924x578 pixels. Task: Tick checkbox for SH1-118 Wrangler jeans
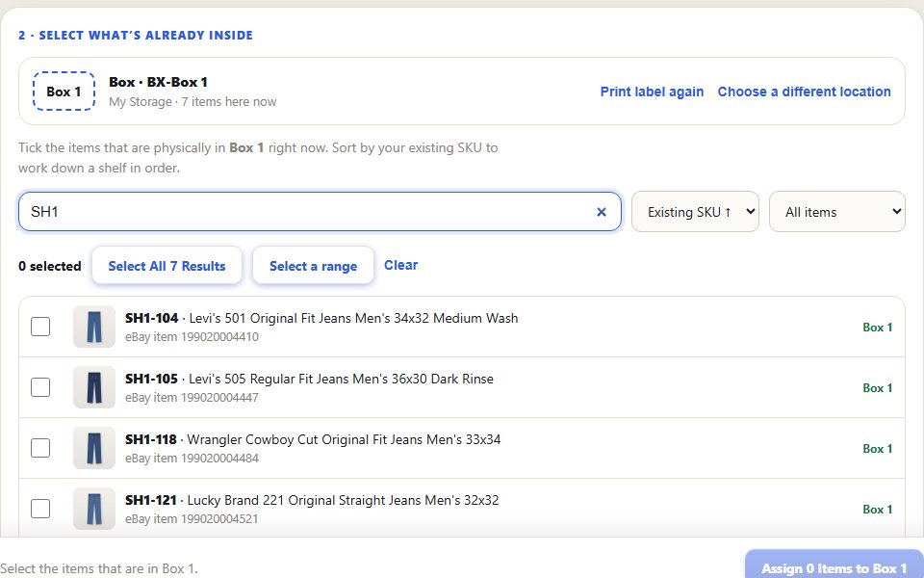tap(40, 448)
